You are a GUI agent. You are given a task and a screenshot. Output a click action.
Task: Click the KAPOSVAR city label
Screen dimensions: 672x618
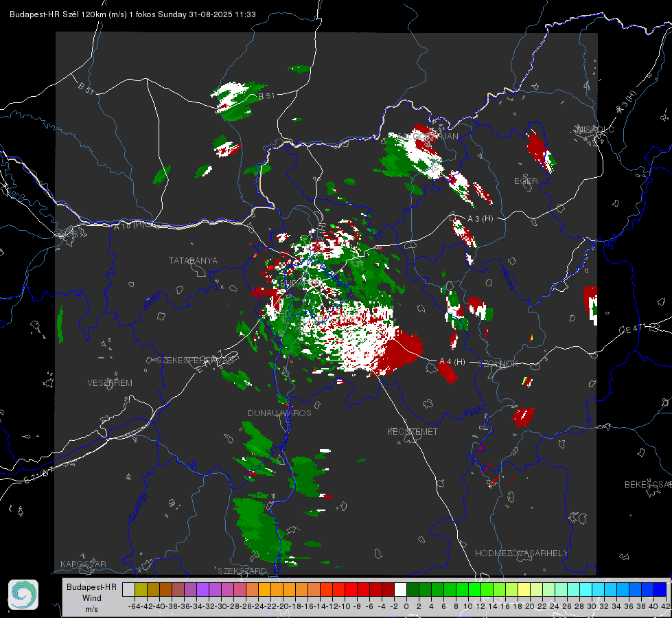click(x=83, y=564)
